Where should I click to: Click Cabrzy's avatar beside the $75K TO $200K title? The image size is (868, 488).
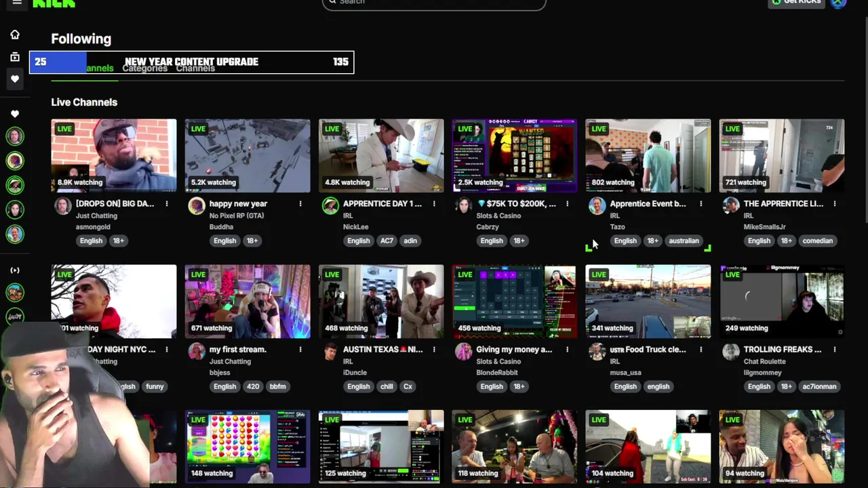tap(464, 206)
